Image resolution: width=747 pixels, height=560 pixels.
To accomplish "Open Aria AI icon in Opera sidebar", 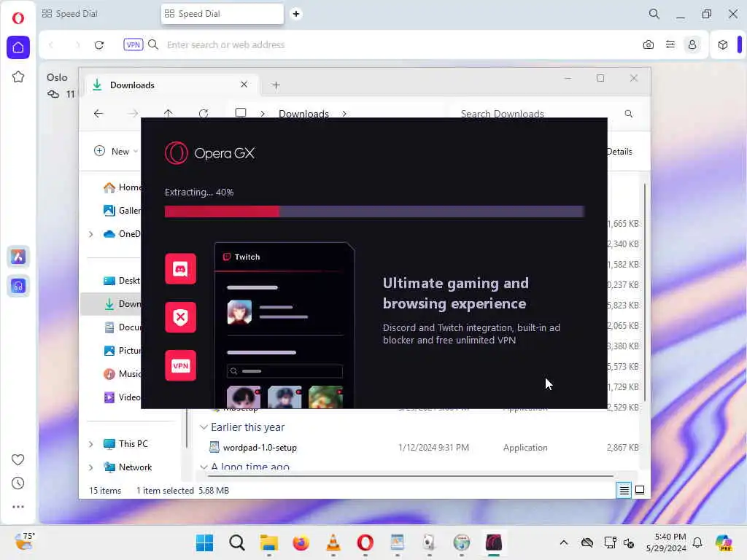I will coord(18,257).
